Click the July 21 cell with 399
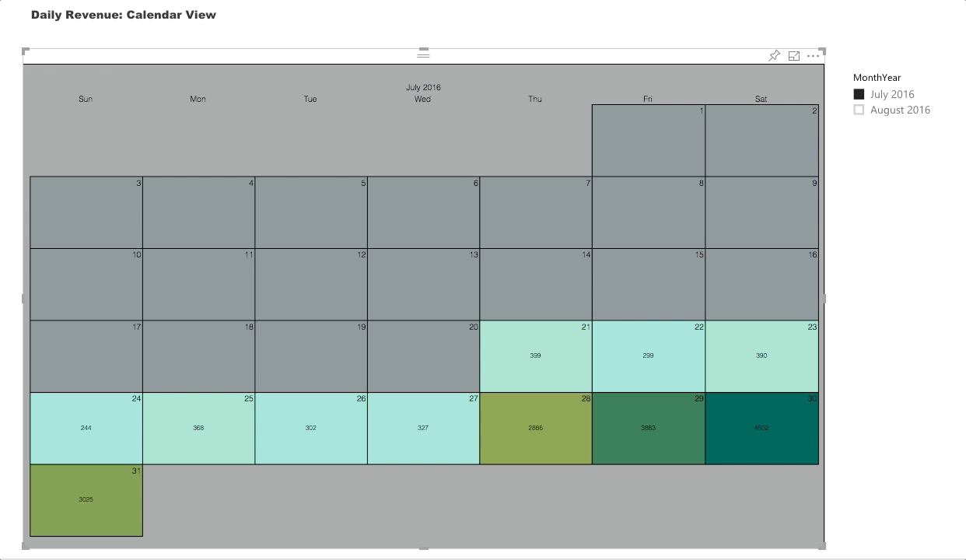 [x=535, y=356]
